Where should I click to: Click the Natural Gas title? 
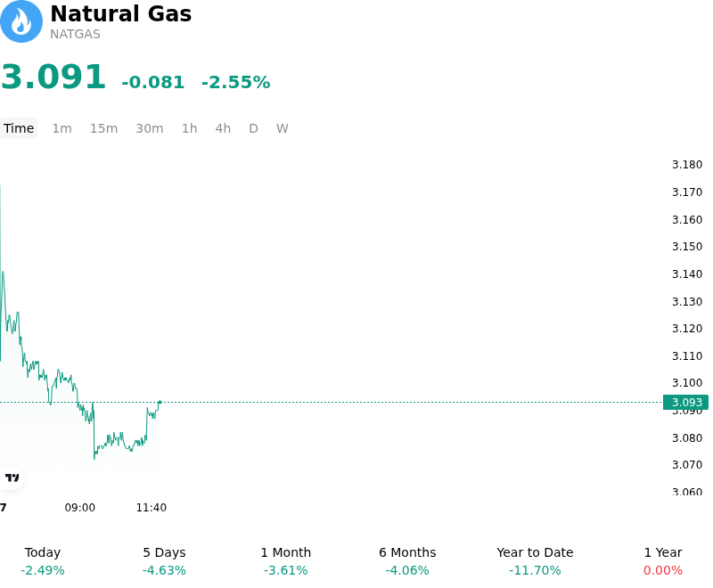(x=121, y=13)
